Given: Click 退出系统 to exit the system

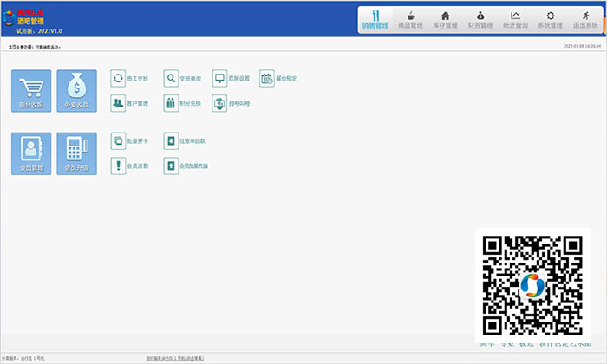Looking at the screenshot, I should coord(585,20).
